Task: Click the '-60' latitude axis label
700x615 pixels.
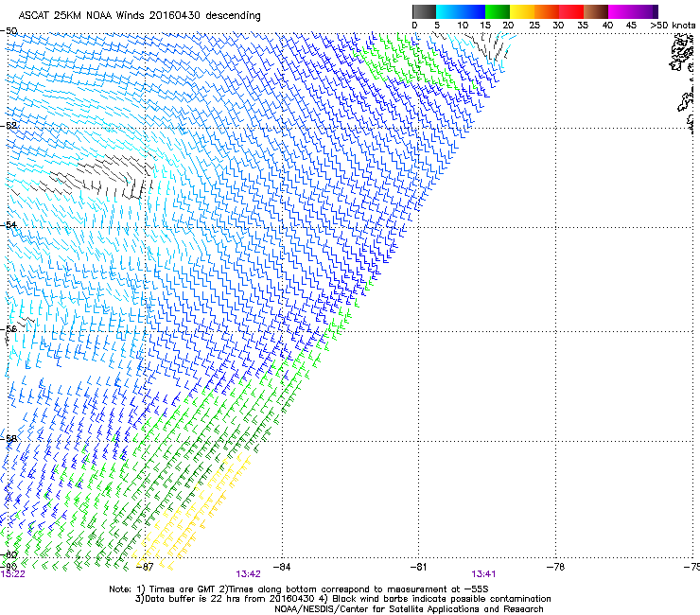Action: tap(9, 554)
